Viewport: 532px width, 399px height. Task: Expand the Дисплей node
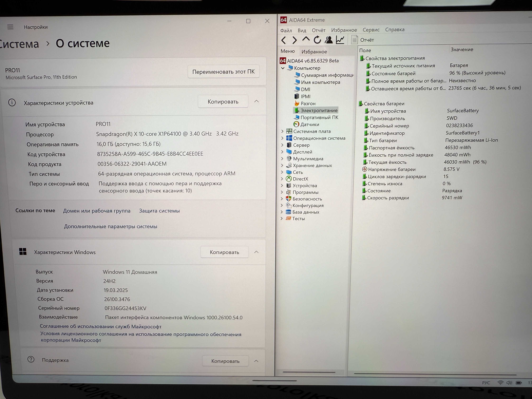pyautogui.click(x=282, y=152)
